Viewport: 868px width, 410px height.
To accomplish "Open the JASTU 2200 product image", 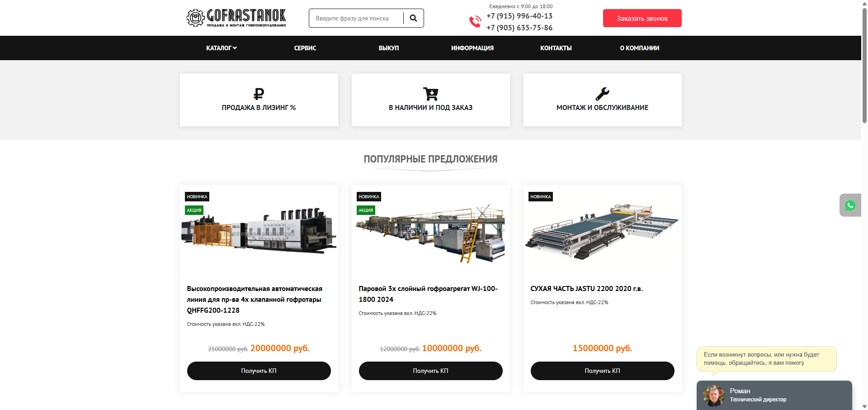I will 603,231.
